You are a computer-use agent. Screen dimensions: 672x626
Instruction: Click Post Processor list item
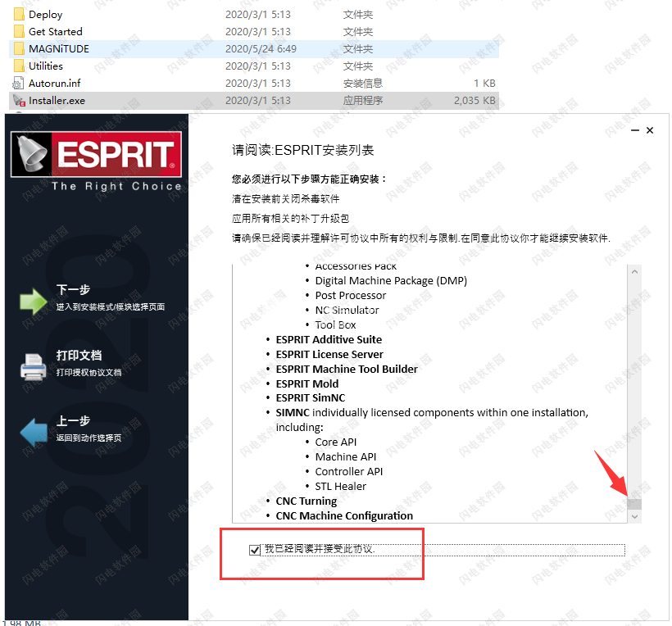click(x=351, y=296)
